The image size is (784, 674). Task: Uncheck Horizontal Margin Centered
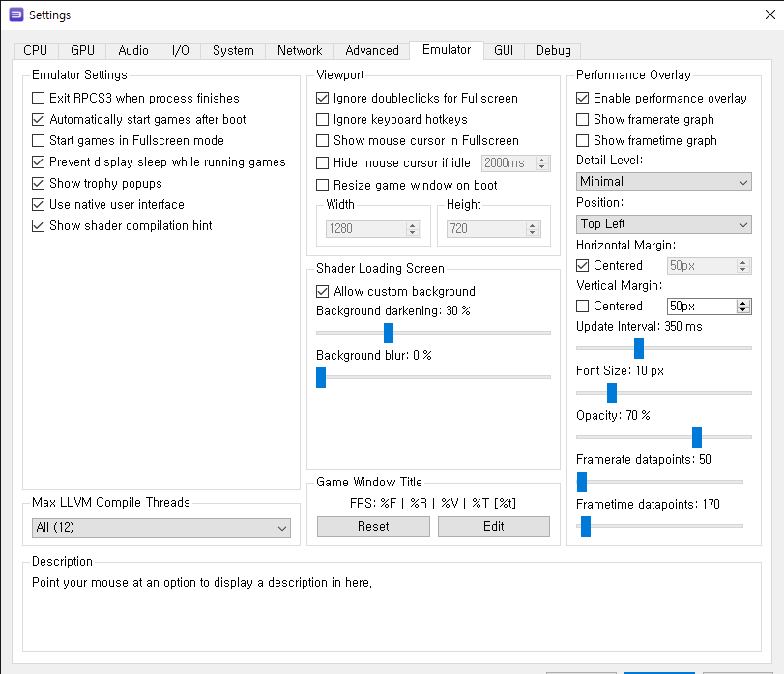click(x=609, y=266)
